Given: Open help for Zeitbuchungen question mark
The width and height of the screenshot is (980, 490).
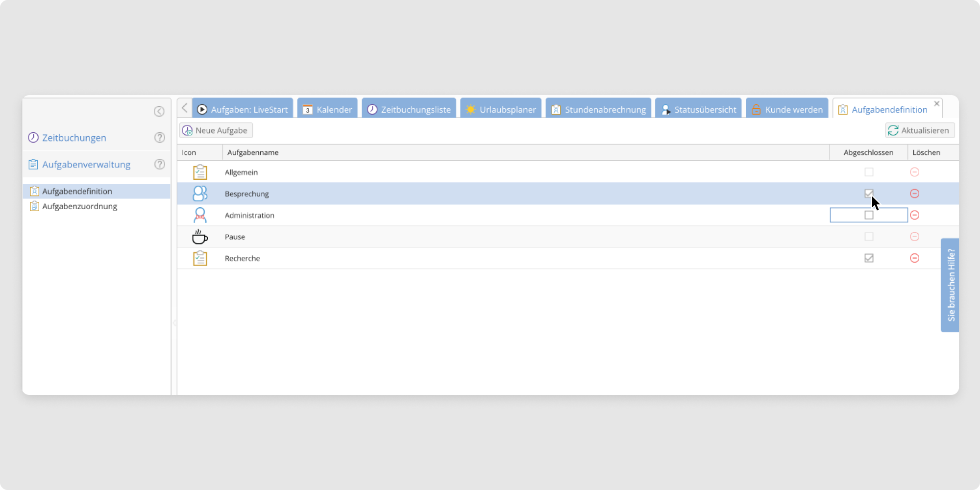Looking at the screenshot, I should click(x=159, y=138).
